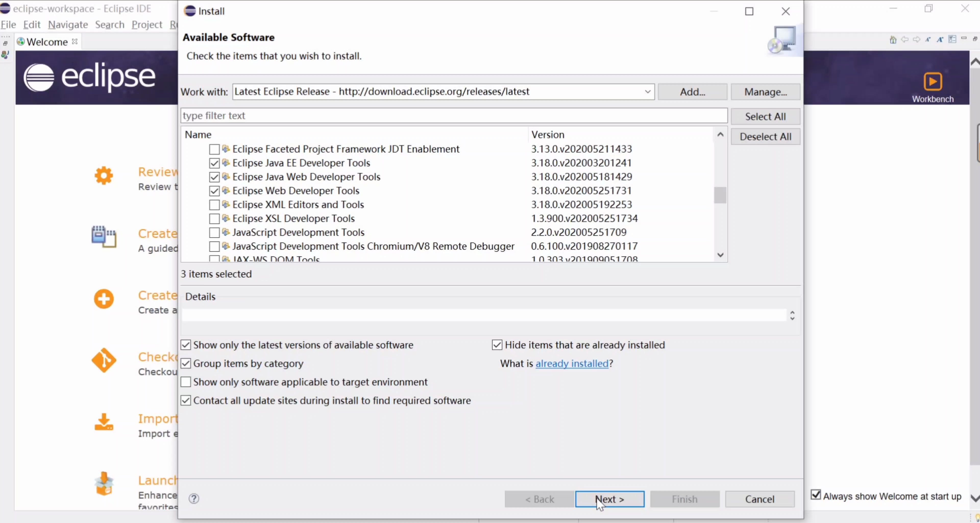Toggle Always show Welcome at start up
The image size is (980, 523).
coord(815,494)
